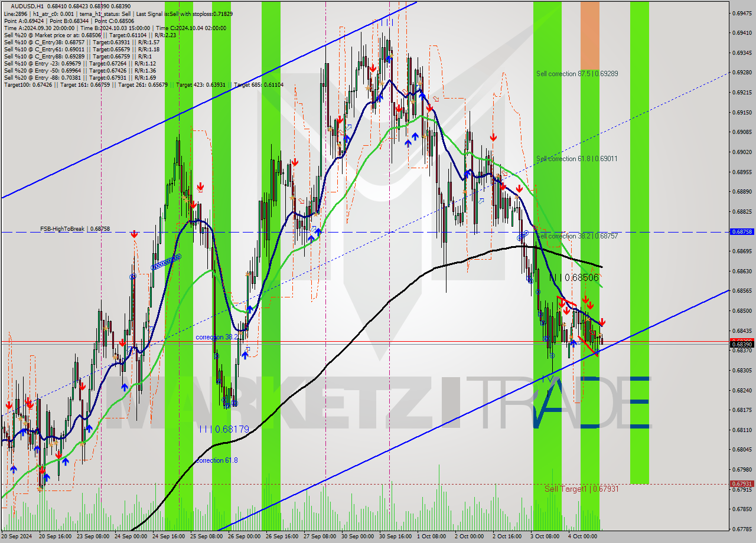Click the 0.69020 price axis value
Image resolution: width=756 pixels, height=543 pixels.
point(741,152)
